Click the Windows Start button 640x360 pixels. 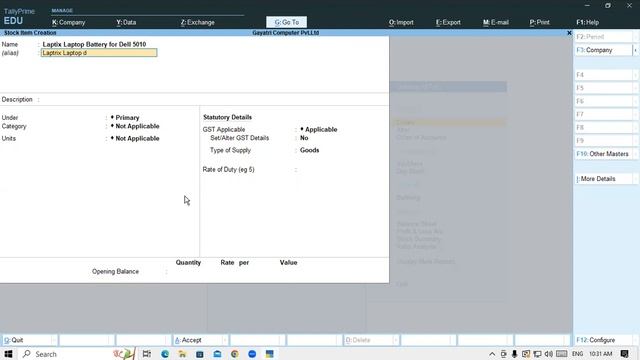coord(8,354)
